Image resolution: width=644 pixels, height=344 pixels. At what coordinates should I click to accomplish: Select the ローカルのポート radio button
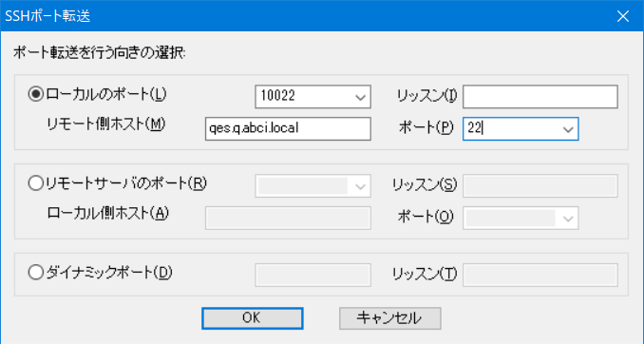(x=36, y=94)
